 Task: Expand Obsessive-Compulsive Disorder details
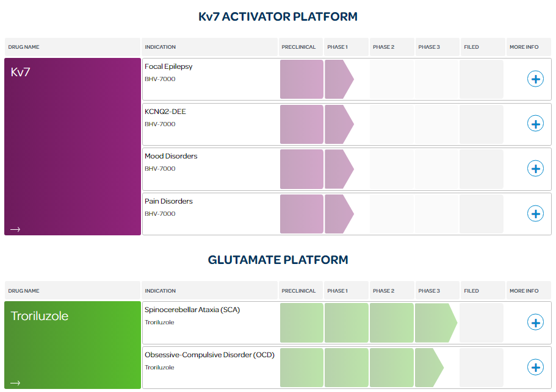[x=535, y=367]
